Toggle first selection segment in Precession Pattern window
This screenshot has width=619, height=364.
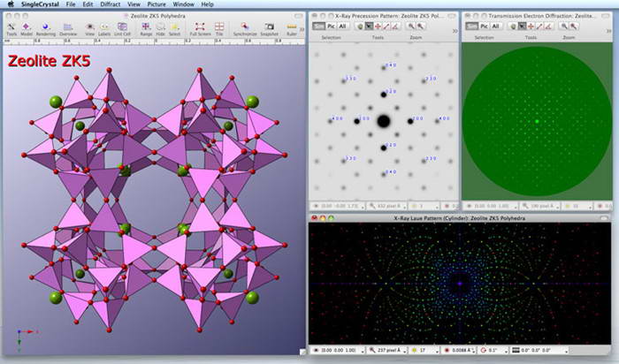[319, 26]
